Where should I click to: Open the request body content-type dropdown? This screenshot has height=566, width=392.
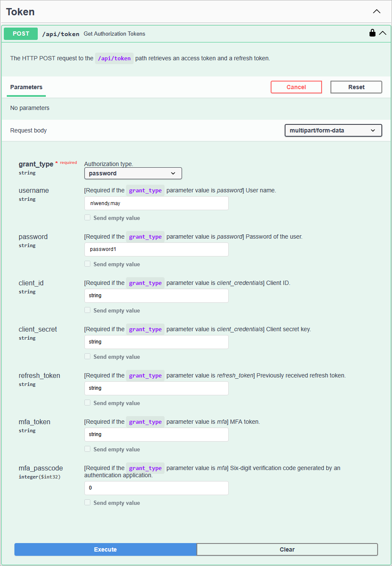(x=333, y=130)
